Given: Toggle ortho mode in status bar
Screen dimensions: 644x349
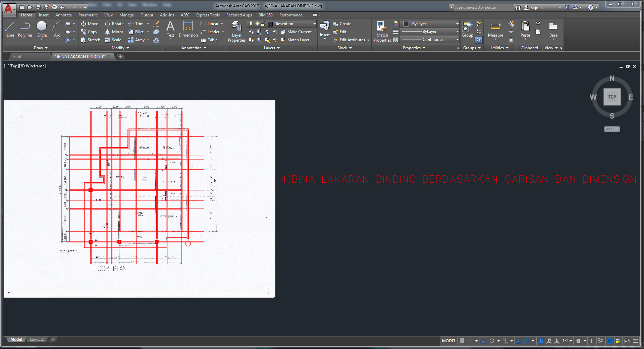Looking at the screenshot, I should click(x=484, y=341).
